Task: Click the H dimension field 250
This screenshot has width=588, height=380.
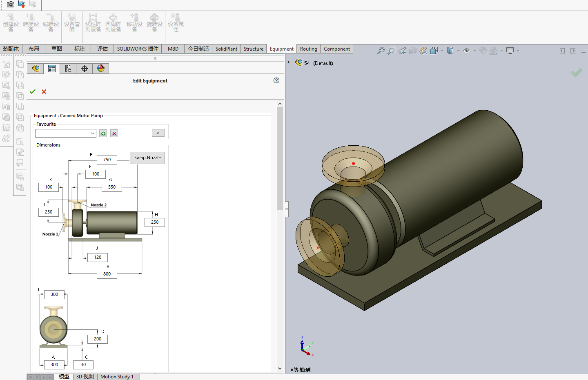Action: tap(155, 222)
